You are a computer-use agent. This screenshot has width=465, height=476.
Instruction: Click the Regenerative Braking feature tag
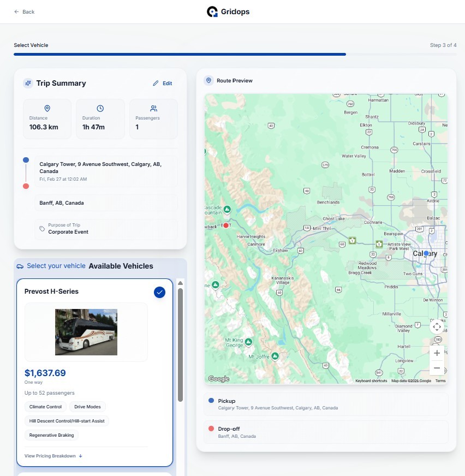[52, 435]
